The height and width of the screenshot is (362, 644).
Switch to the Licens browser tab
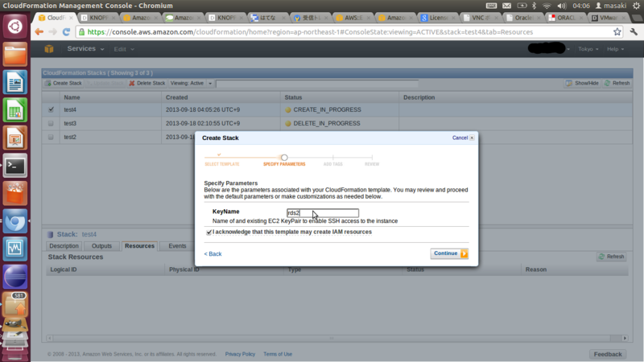coord(437,18)
